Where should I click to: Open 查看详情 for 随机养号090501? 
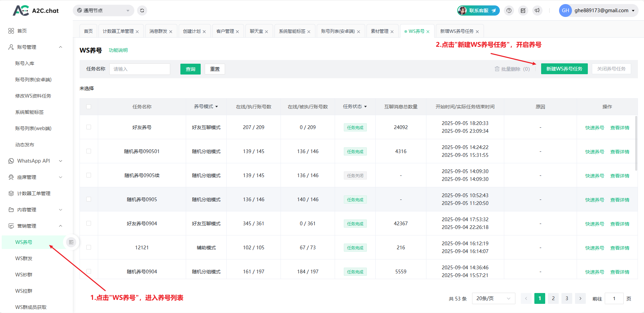coord(620,152)
